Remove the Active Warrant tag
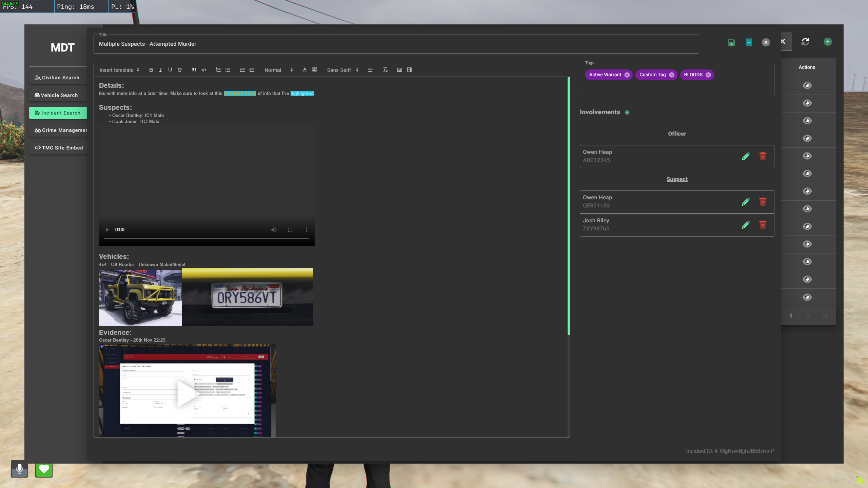 coord(627,75)
